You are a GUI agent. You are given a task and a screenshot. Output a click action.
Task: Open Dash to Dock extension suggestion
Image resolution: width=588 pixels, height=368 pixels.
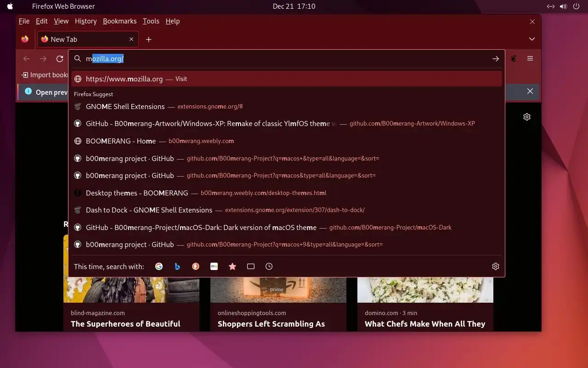click(287, 210)
